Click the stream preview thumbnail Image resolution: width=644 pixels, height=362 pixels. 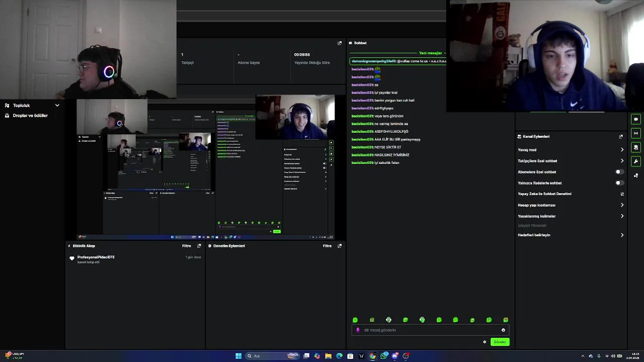click(206, 168)
